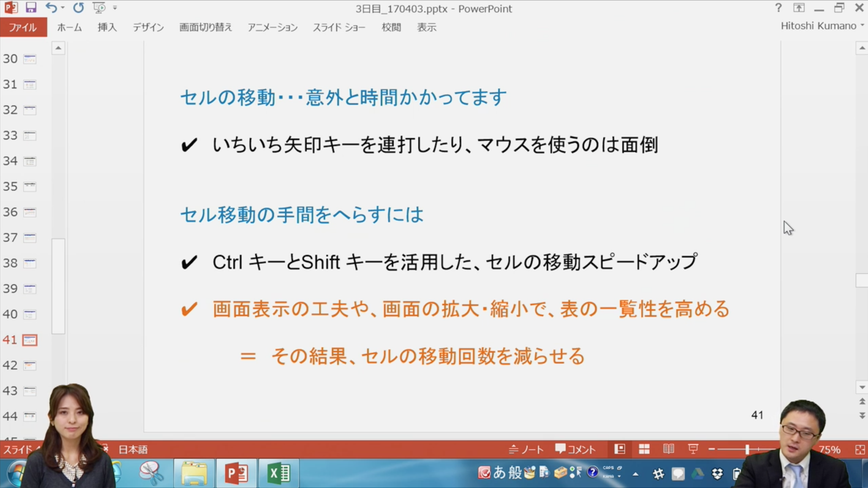Show hidden system tray icons arrow

636,474
